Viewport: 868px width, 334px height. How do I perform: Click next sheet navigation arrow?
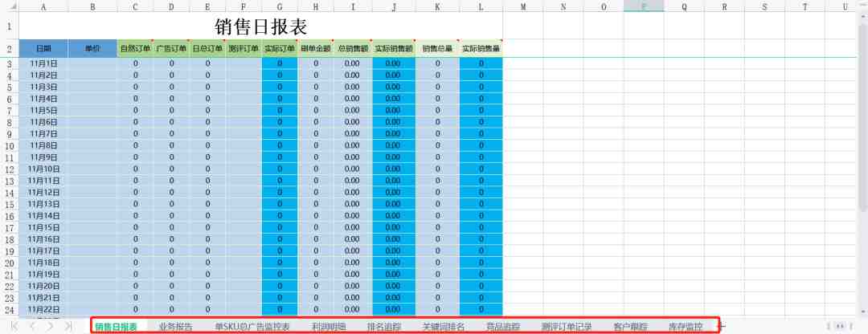tap(51, 326)
